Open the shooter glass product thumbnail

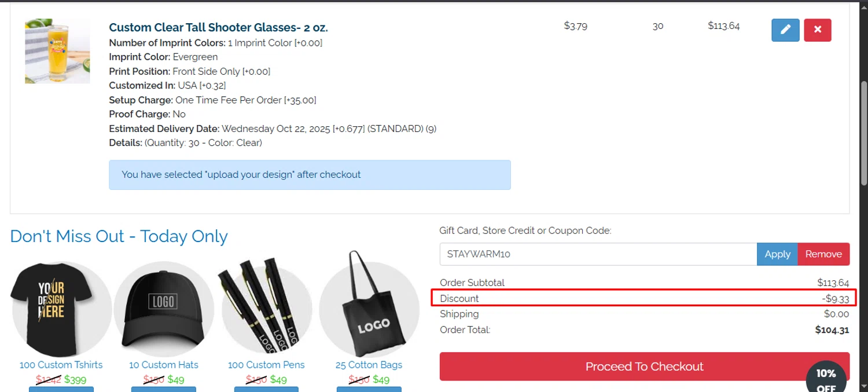[57, 51]
